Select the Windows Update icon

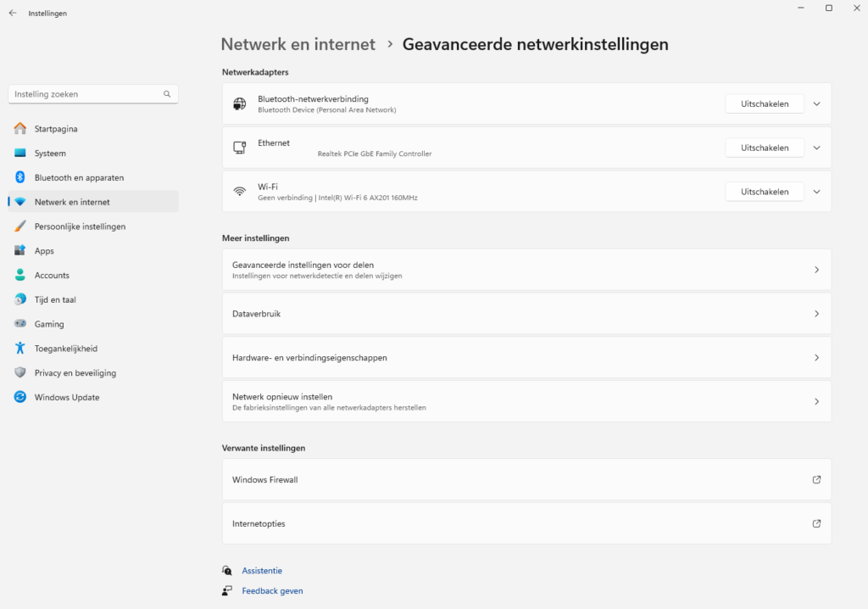[19, 397]
